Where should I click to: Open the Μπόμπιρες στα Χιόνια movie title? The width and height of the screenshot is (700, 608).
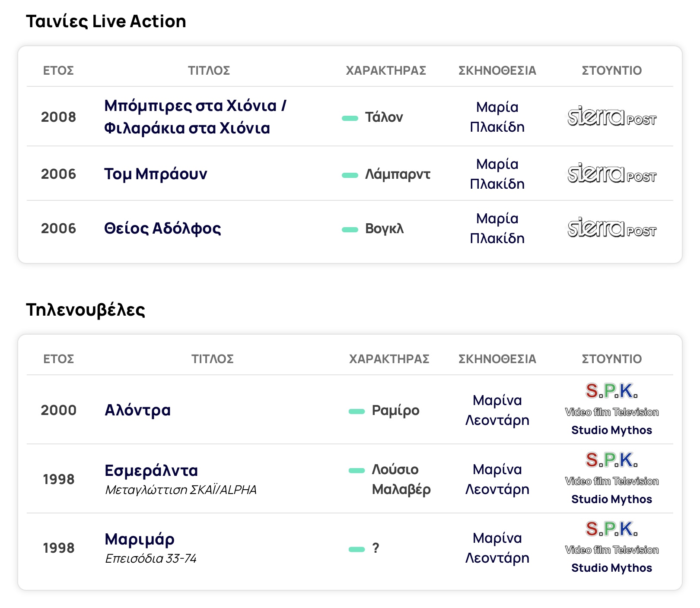(x=195, y=117)
